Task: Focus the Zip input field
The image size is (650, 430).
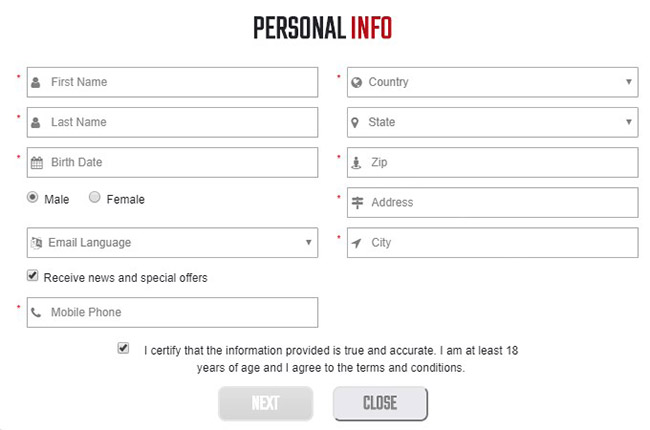Action: [x=500, y=162]
